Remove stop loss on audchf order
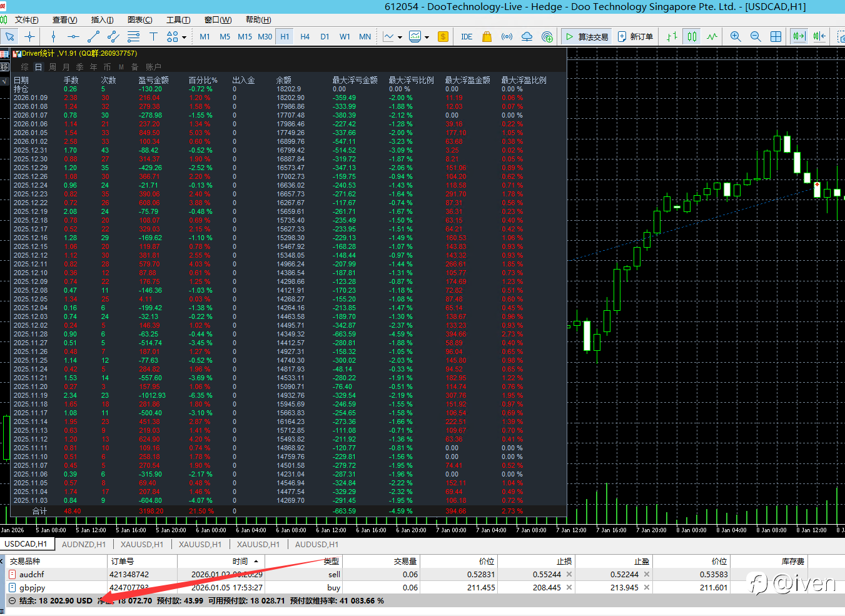The image size is (845, 616). [x=569, y=574]
